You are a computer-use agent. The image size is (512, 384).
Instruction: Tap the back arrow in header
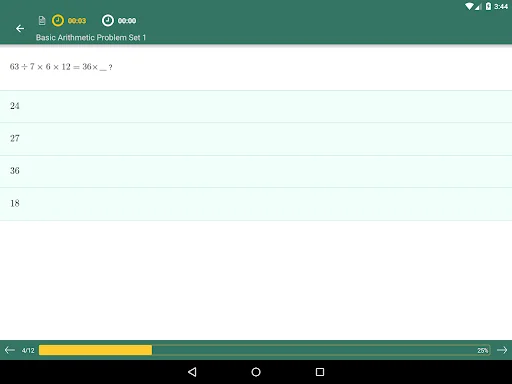coord(20,29)
